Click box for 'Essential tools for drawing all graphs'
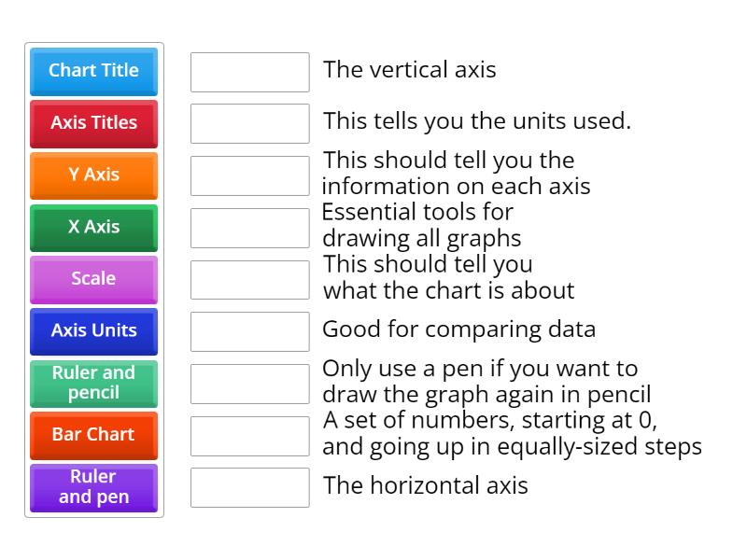This screenshot has width=747, height=560. pos(249,228)
